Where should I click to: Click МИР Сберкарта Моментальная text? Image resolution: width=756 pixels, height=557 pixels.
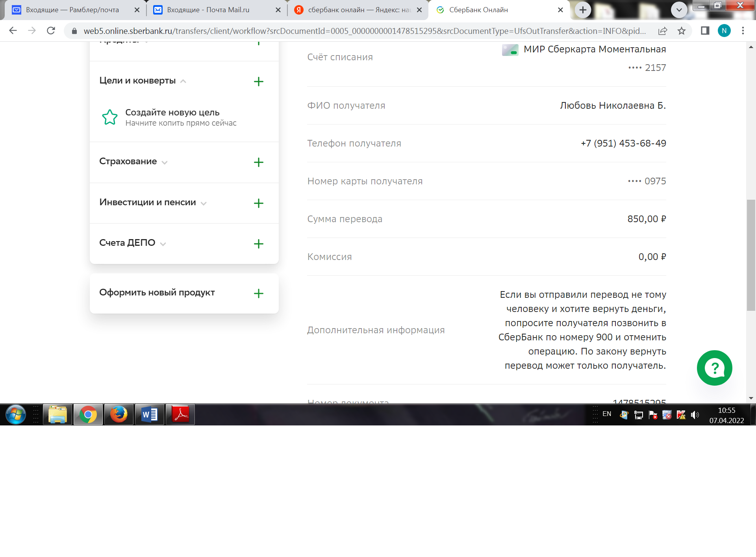(595, 49)
